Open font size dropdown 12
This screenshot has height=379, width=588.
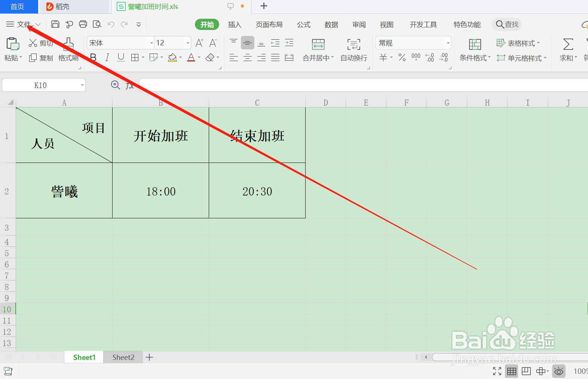pos(188,43)
